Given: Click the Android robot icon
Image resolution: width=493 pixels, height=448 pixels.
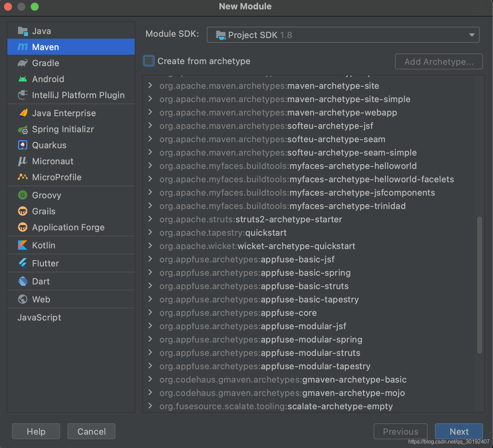Looking at the screenshot, I should coord(23,79).
